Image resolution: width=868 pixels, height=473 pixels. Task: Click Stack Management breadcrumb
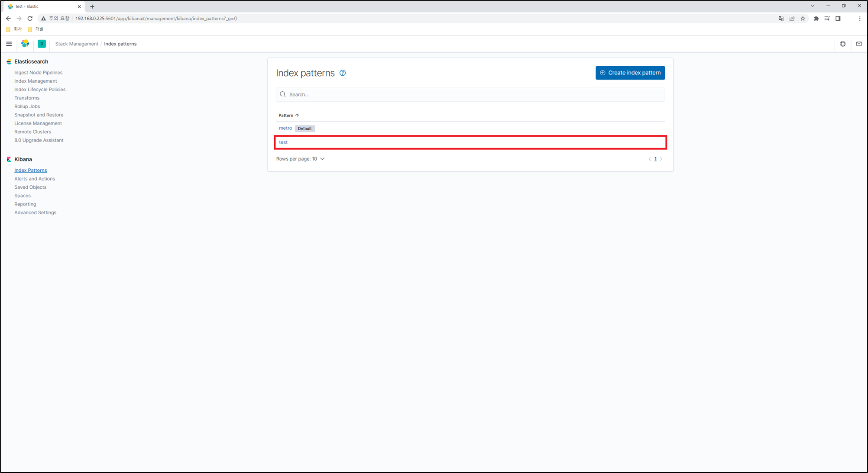77,44
